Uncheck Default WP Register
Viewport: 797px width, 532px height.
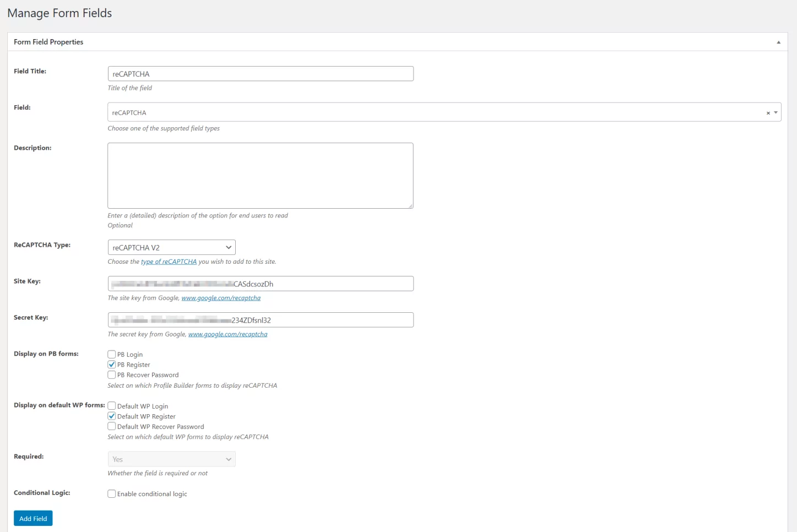(112, 416)
